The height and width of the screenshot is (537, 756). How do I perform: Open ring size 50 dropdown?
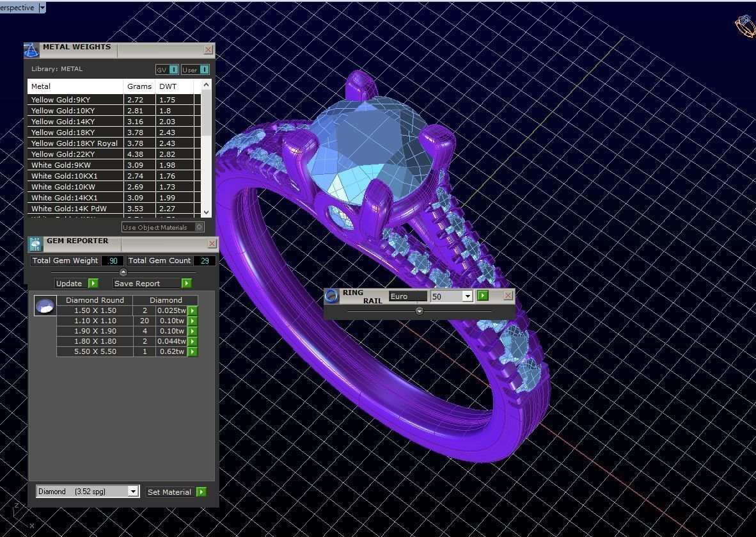point(467,296)
